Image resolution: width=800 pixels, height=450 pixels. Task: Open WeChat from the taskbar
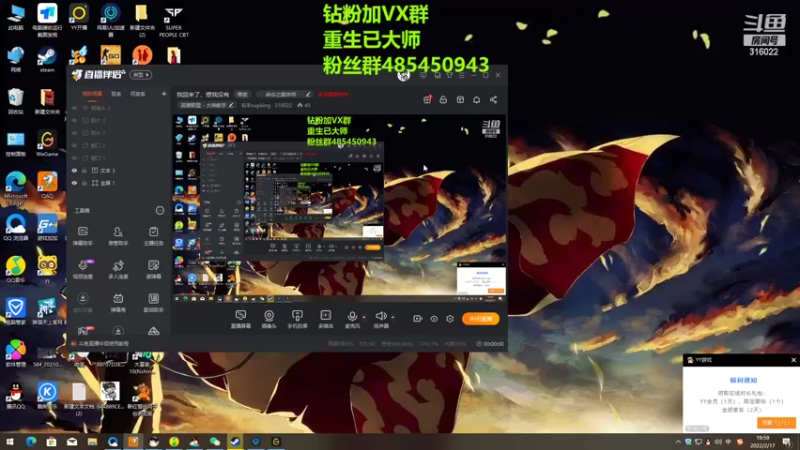[215, 442]
